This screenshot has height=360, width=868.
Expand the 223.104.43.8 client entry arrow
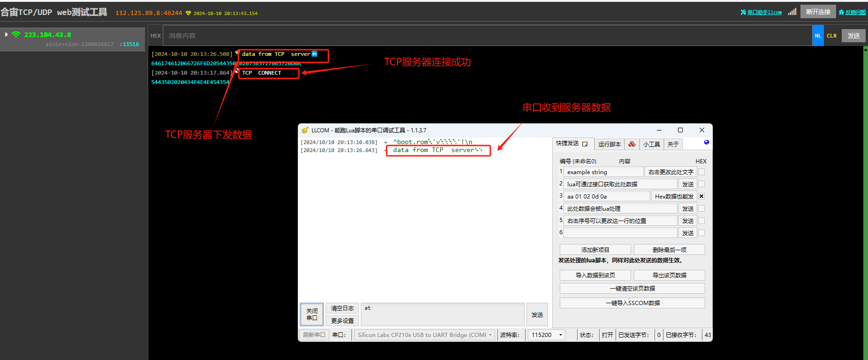point(6,34)
